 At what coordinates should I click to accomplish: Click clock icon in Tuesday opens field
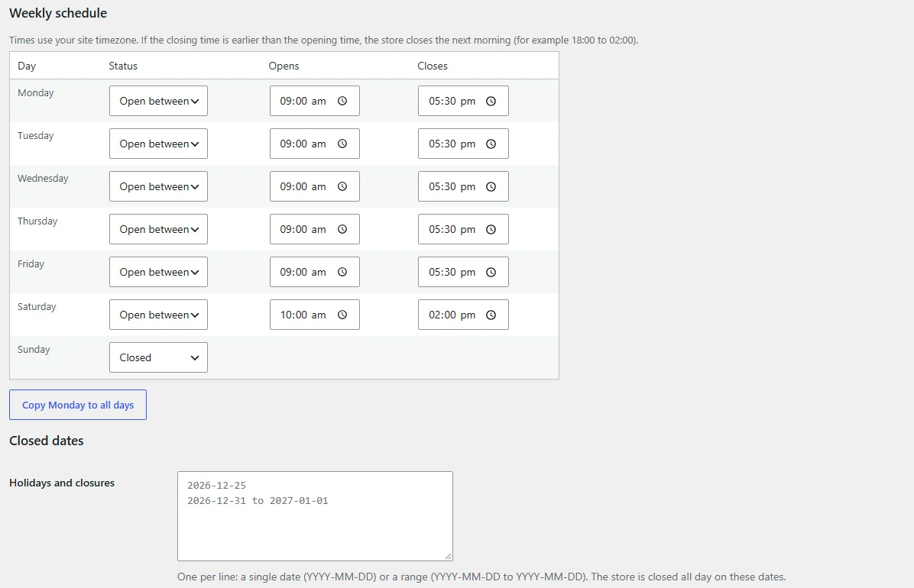[342, 144]
